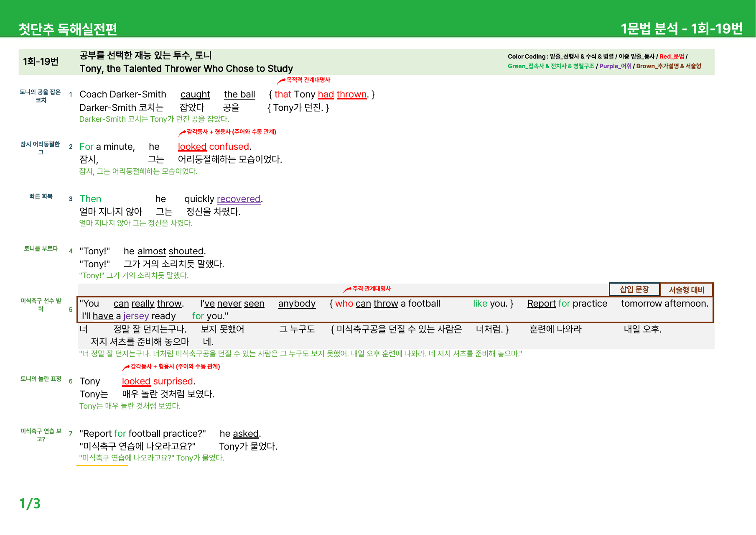This screenshot has height=535, width=756.
Task: Click the 1회-19번 section label
Action: coord(41,61)
